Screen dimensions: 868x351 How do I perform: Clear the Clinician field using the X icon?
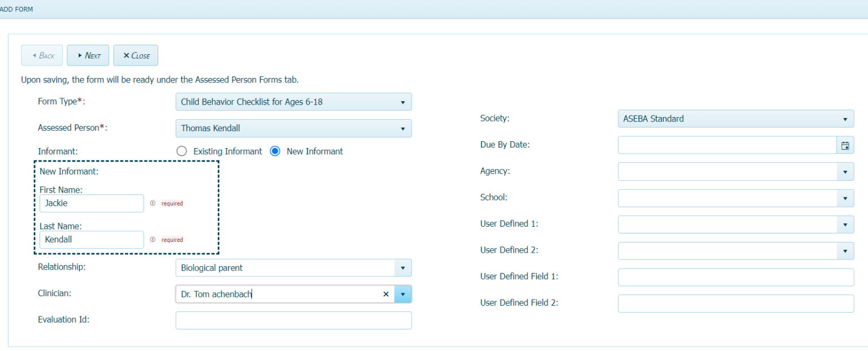[x=386, y=294]
